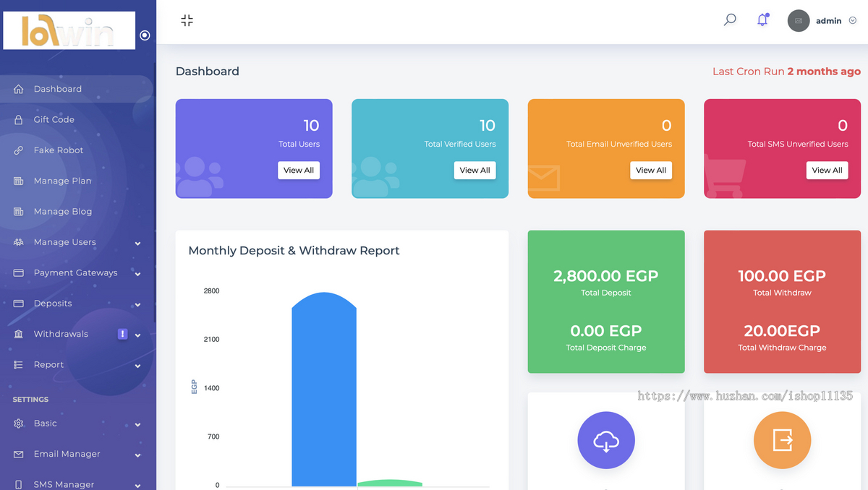Open Manage Blog via its sidebar icon
Screen dimensions: 868x490
coord(19,212)
